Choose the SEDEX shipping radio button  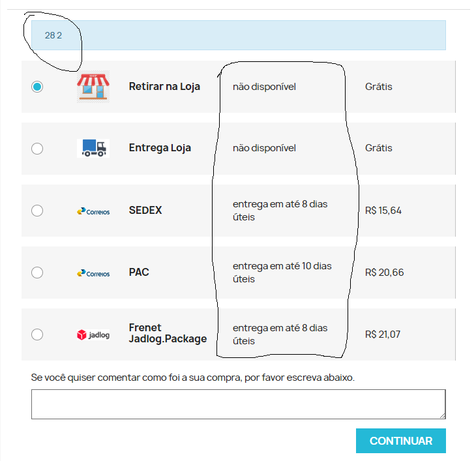pos(37,211)
